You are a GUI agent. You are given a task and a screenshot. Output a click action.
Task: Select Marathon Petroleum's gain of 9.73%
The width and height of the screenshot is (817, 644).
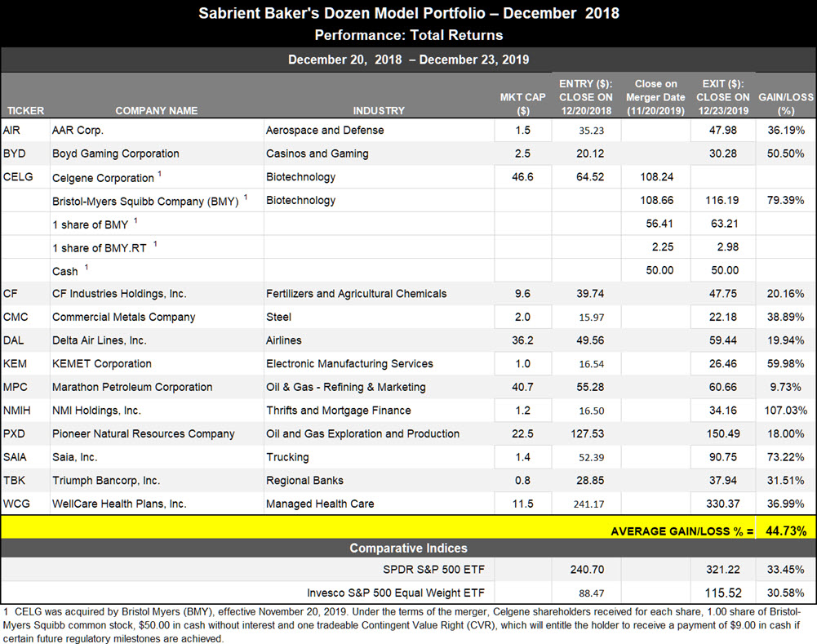(786, 387)
